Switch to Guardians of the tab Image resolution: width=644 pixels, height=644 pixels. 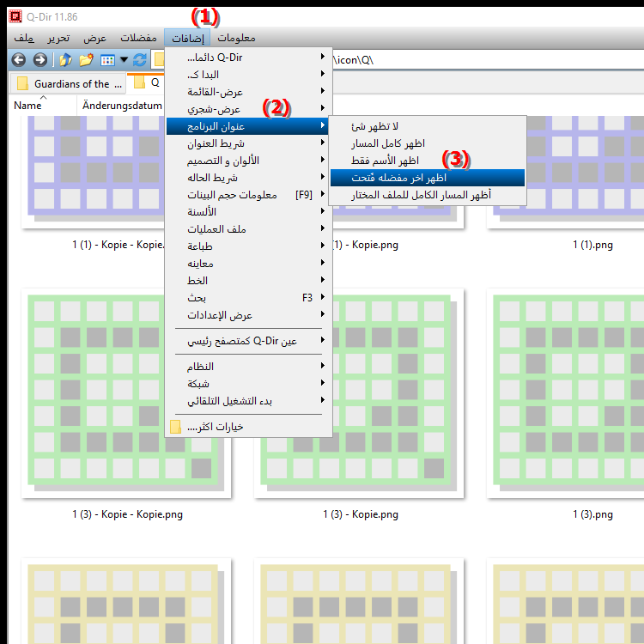coord(68,84)
